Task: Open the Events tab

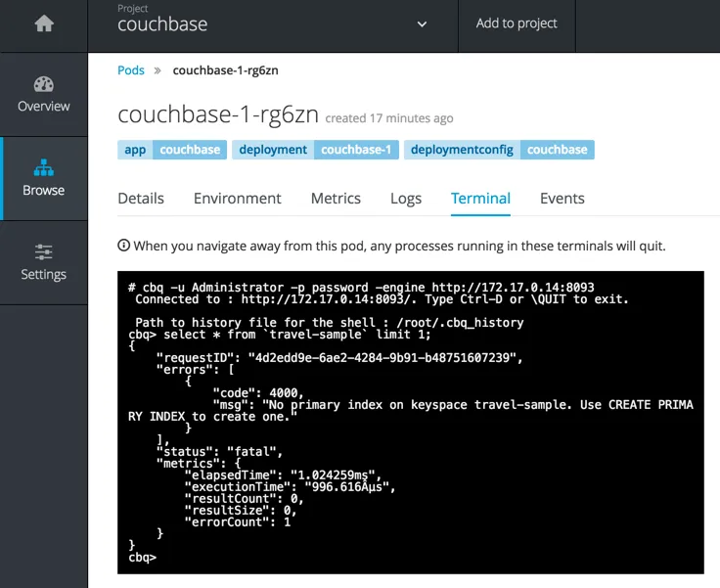Action: click(x=562, y=198)
